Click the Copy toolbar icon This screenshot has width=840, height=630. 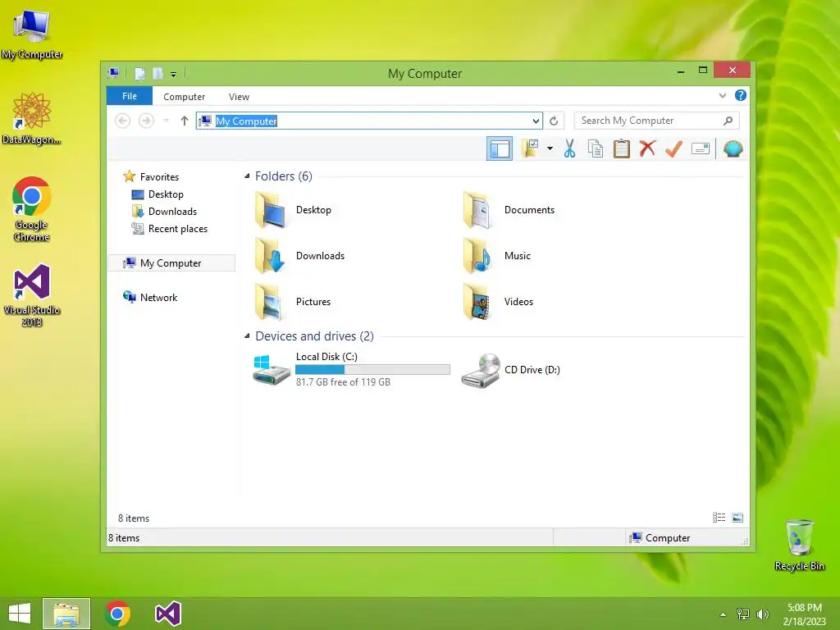(x=596, y=148)
